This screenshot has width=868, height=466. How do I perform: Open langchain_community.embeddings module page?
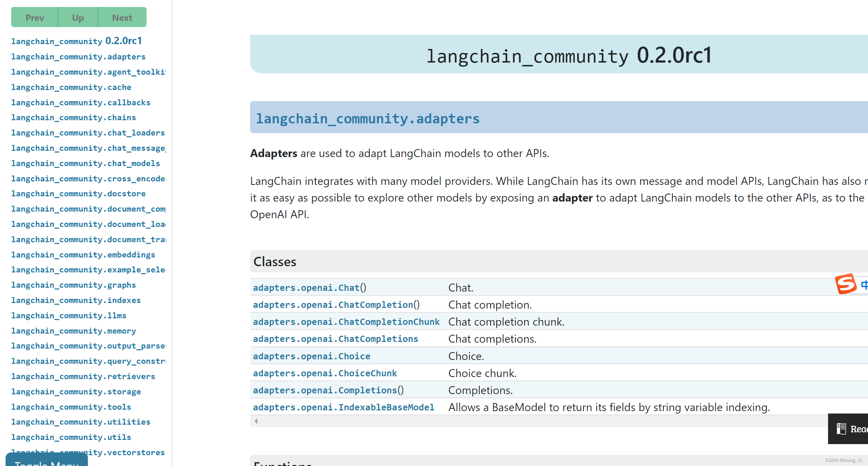(83, 255)
